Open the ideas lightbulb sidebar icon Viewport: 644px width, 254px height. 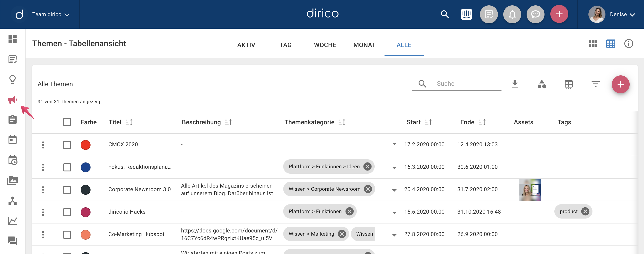click(13, 79)
